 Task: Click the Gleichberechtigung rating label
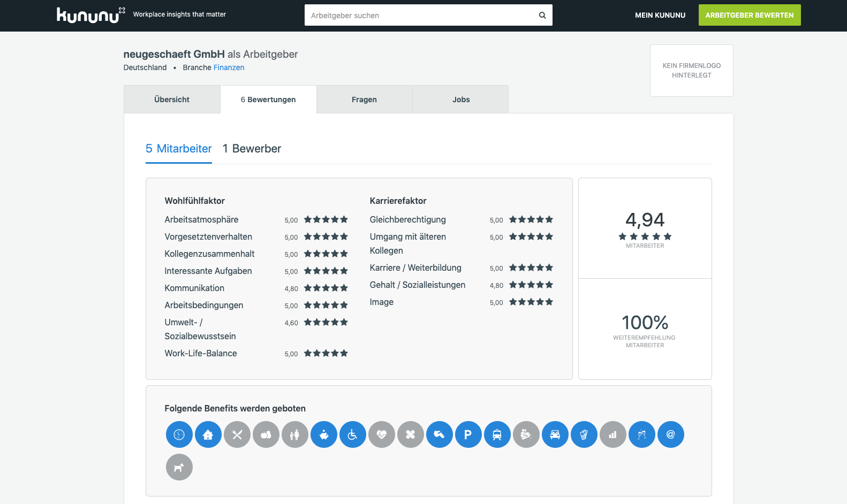coord(407,219)
